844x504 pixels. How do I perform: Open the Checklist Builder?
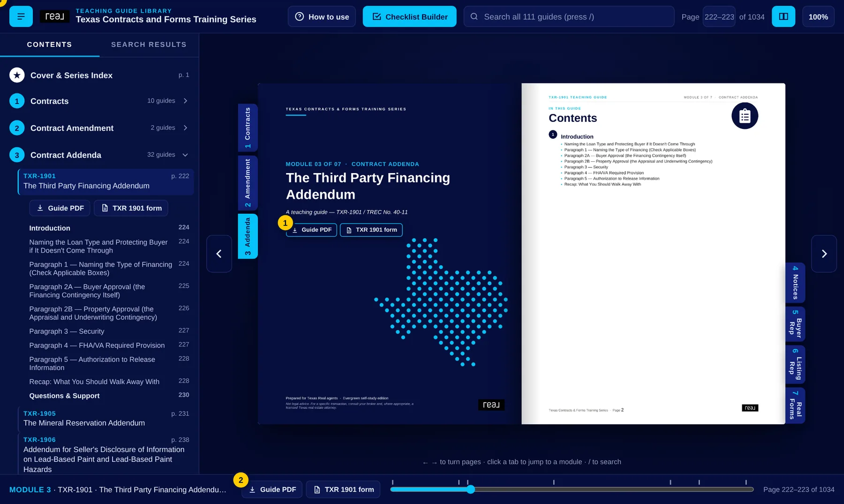click(409, 16)
